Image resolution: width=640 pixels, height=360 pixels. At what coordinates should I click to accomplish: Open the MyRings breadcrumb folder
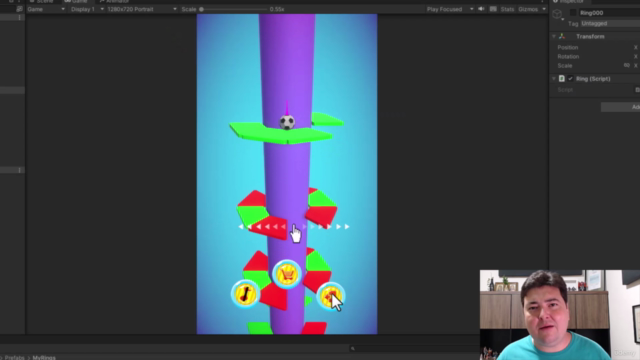pos(44,358)
